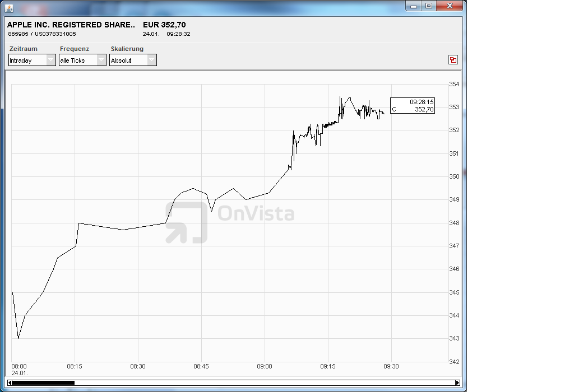Click the Zeitraum label

pos(24,49)
